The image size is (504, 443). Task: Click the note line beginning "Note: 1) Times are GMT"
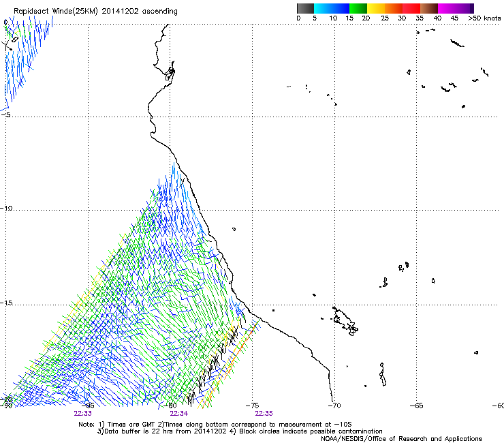pos(215,425)
